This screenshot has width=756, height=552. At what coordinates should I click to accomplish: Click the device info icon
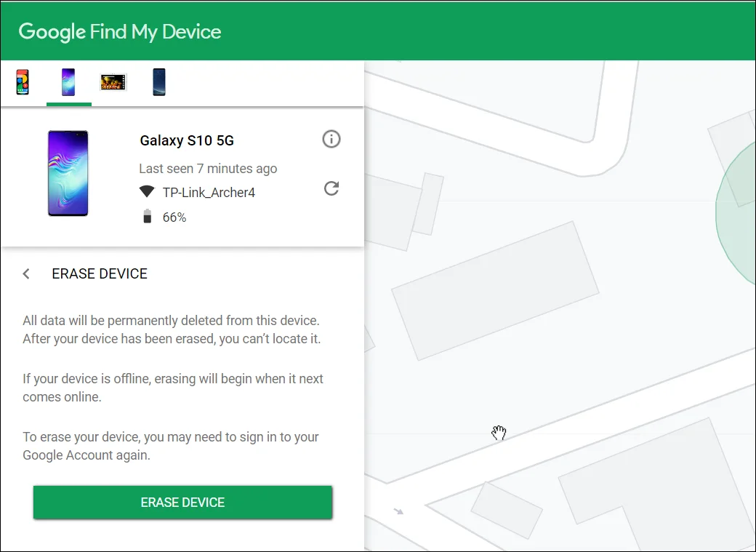(x=331, y=139)
